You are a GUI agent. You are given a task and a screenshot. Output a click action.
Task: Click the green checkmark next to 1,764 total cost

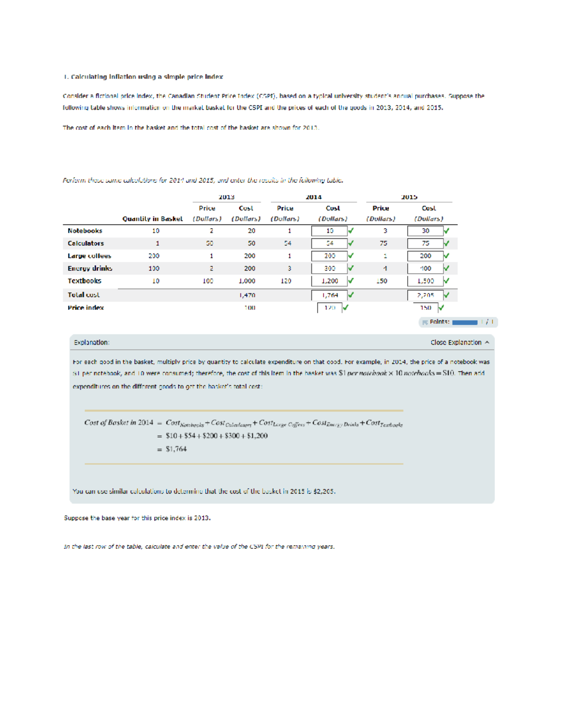pos(351,295)
